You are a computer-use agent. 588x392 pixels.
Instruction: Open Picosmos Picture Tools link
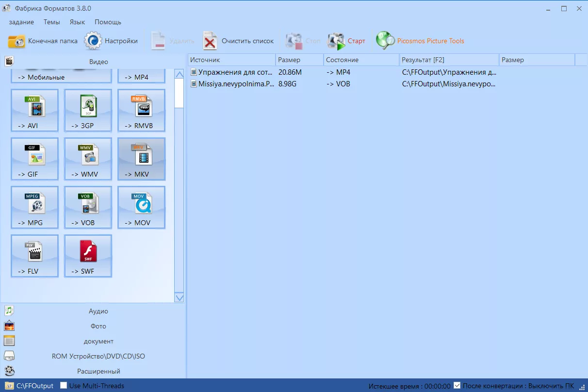(420, 41)
